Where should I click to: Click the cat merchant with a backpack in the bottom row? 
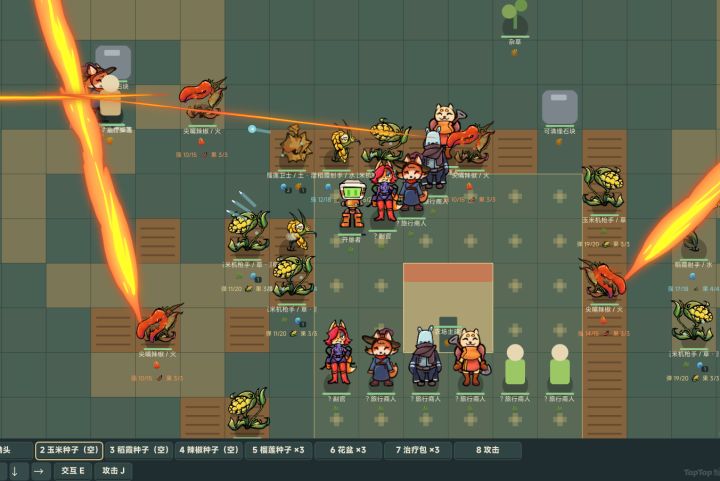pos(469,357)
